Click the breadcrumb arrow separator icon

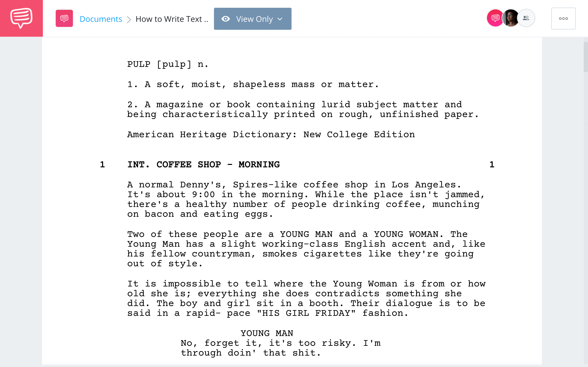click(x=129, y=19)
